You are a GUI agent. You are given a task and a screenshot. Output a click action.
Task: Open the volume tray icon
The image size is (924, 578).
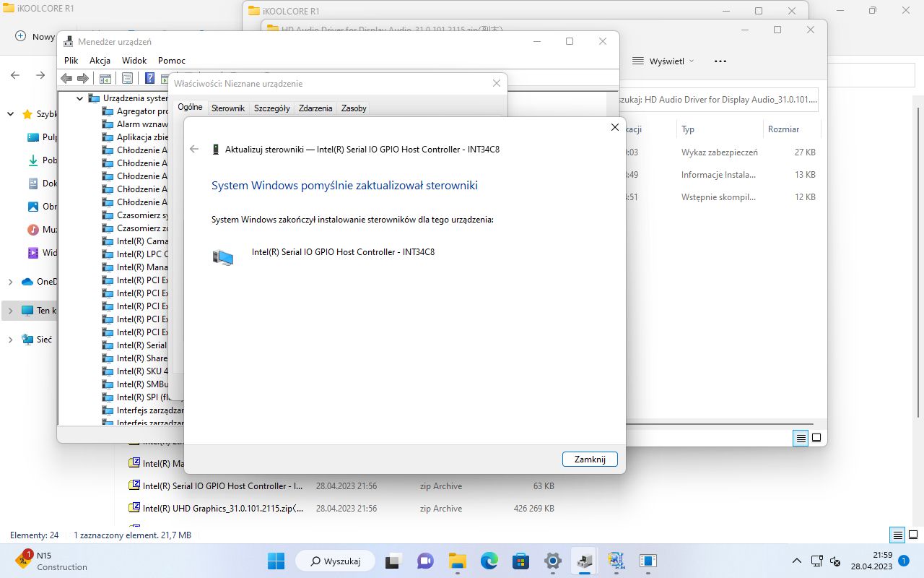click(x=836, y=561)
